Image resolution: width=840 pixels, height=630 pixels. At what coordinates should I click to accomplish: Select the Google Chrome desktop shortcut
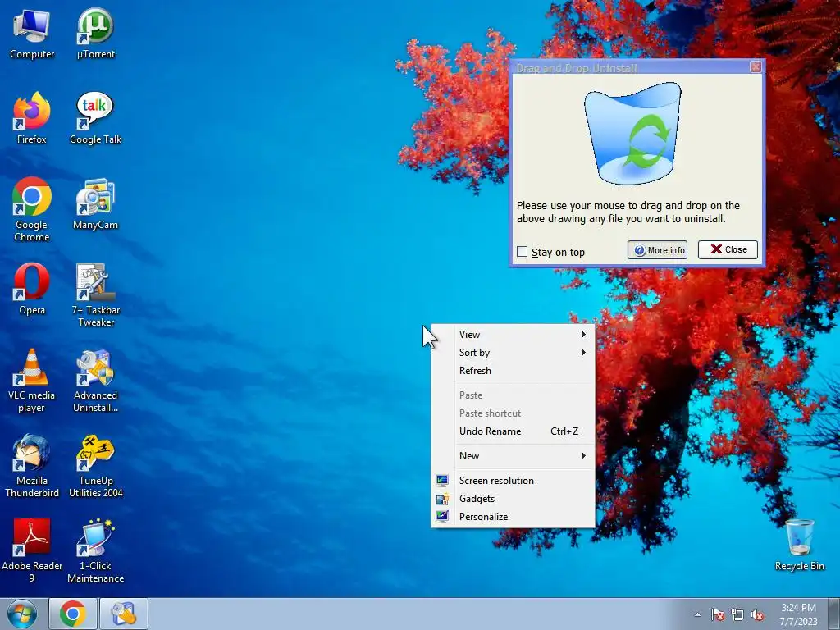click(x=32, y=210)
